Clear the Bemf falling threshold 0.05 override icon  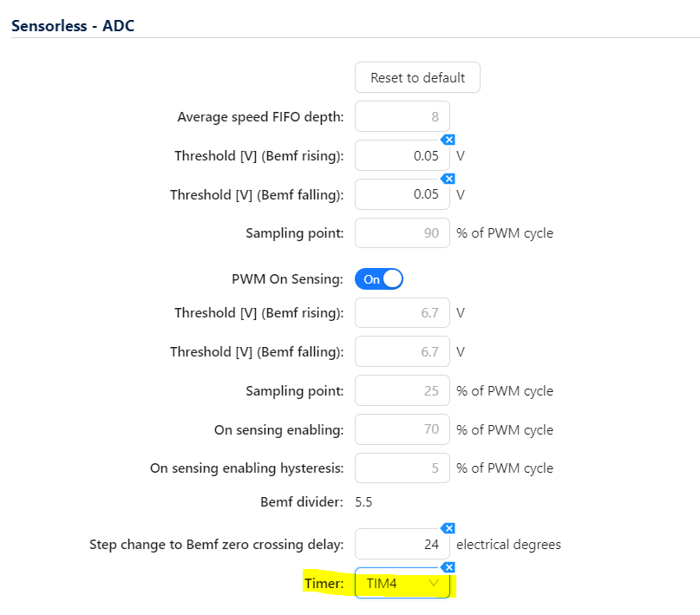[448, 179]
